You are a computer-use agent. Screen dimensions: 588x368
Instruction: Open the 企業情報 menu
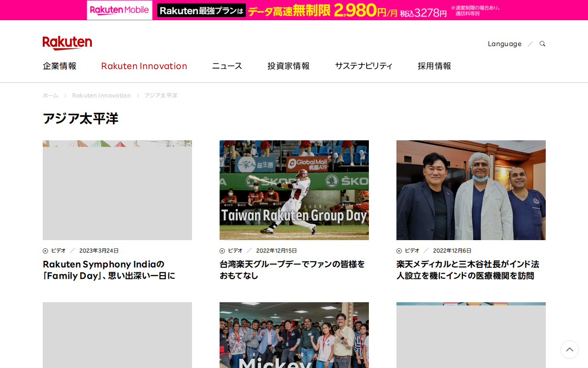(x=60, y=66)
